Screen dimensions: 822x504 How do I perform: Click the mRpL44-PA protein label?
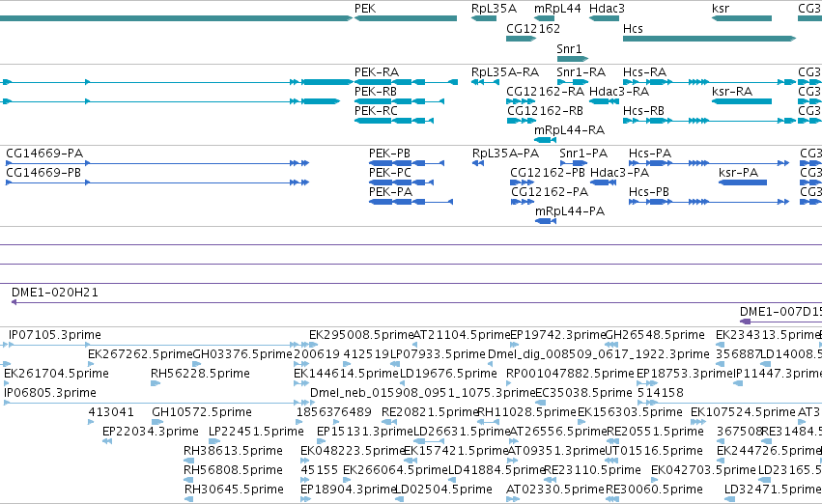(x=570, y=211)
